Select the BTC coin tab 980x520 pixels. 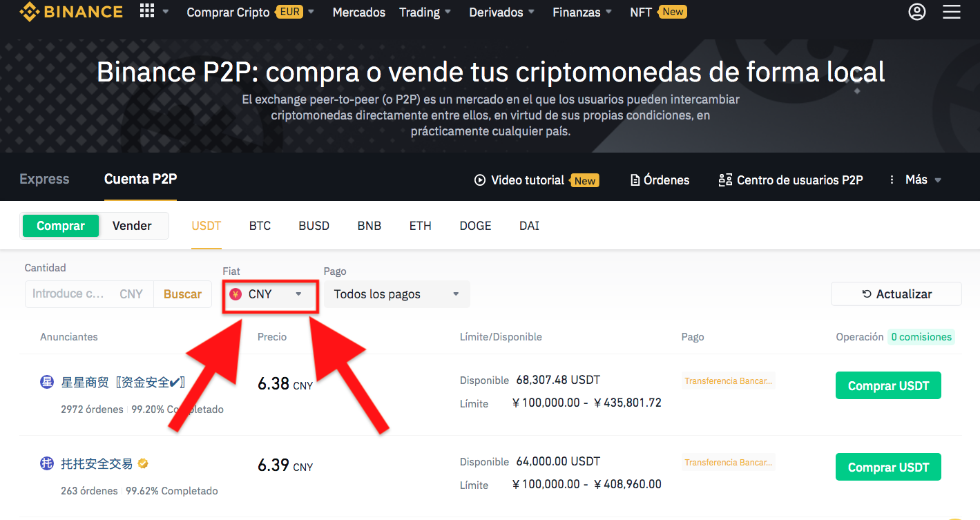pyautogui.click(x=260, y=226)
